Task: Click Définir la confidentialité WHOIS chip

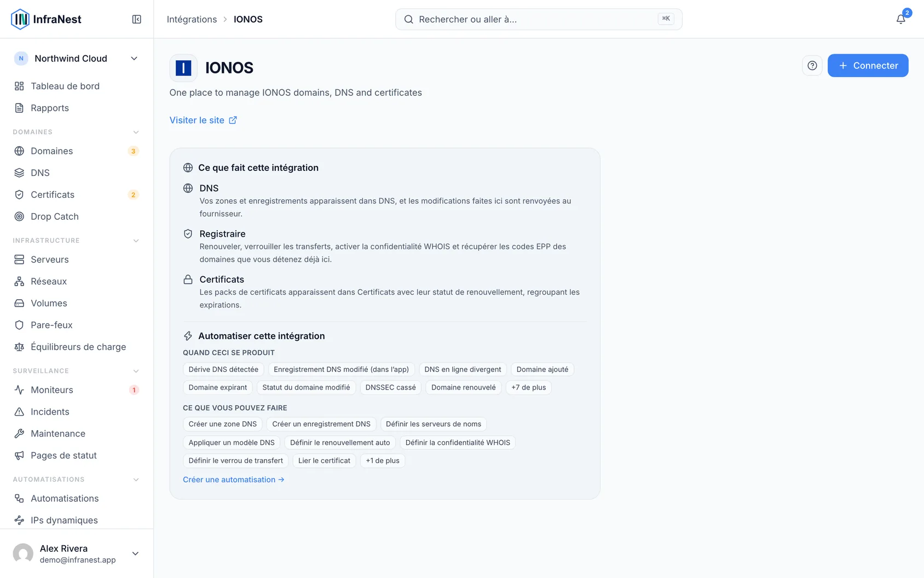Action: (x=458, y=443)
